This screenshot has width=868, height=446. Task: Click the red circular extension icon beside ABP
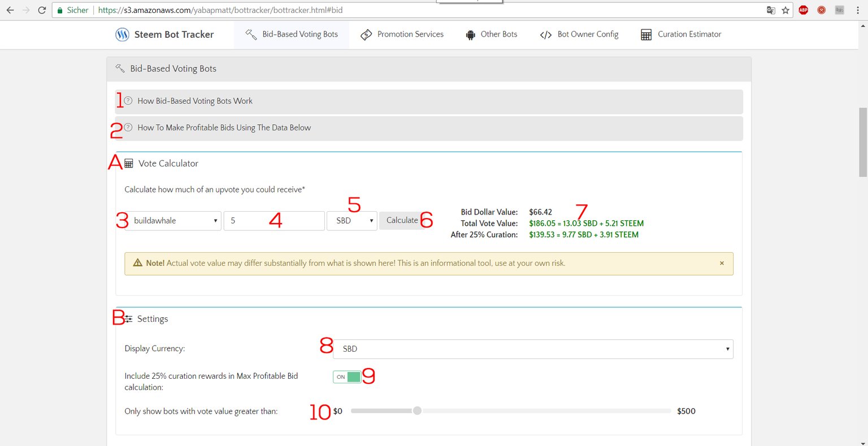click(x=822, y=10)
